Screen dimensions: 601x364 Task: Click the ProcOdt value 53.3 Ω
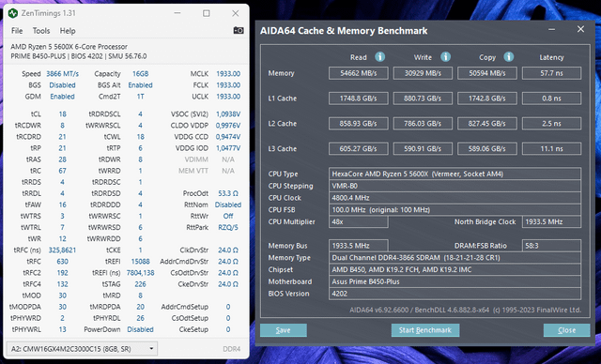228,193
